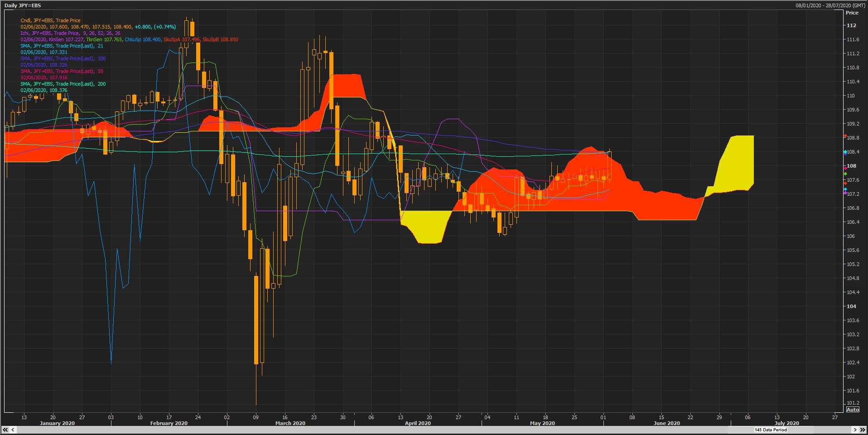
Task: Click the 'February 2020' time axis label
Action: tap(169, 423)
